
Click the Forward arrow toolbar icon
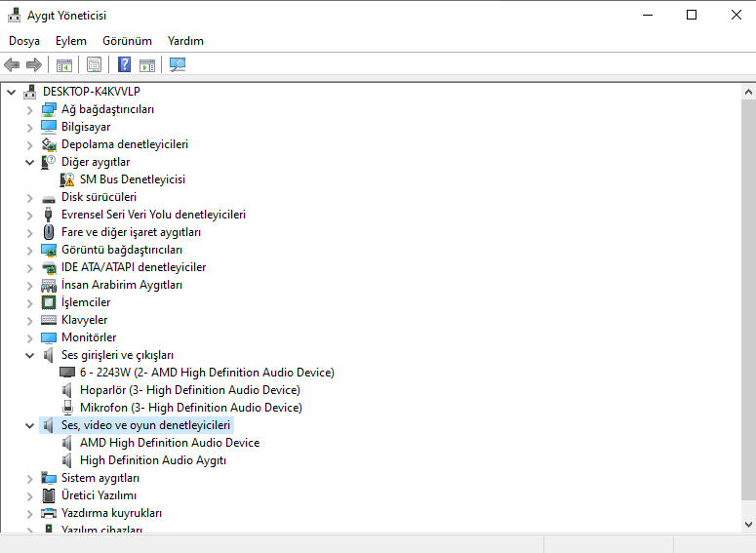34,64
